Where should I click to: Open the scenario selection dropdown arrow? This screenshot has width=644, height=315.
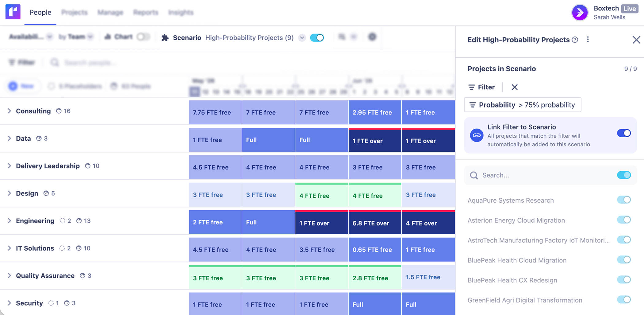click(x=302, y=38)
